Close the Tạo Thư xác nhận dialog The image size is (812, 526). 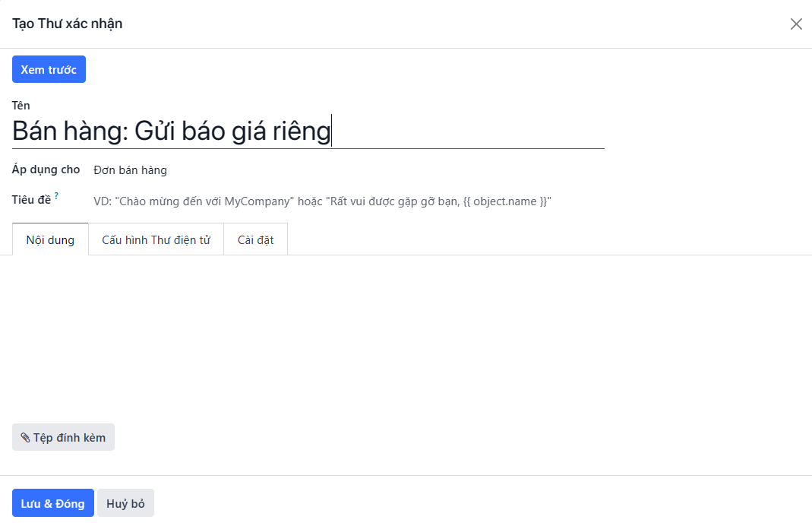pos(796,24)
